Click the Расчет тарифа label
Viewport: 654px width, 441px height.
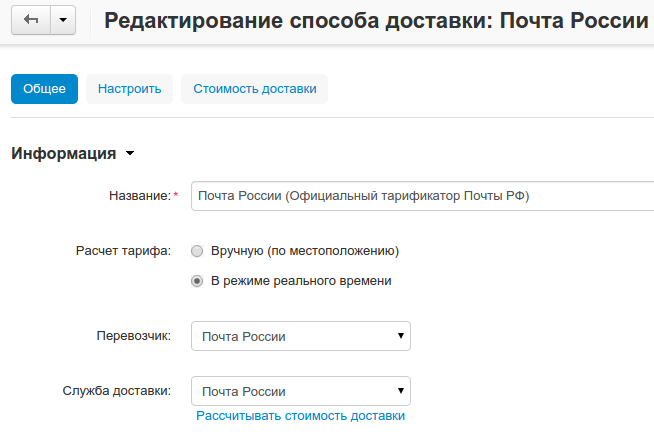tap(123, 251)
